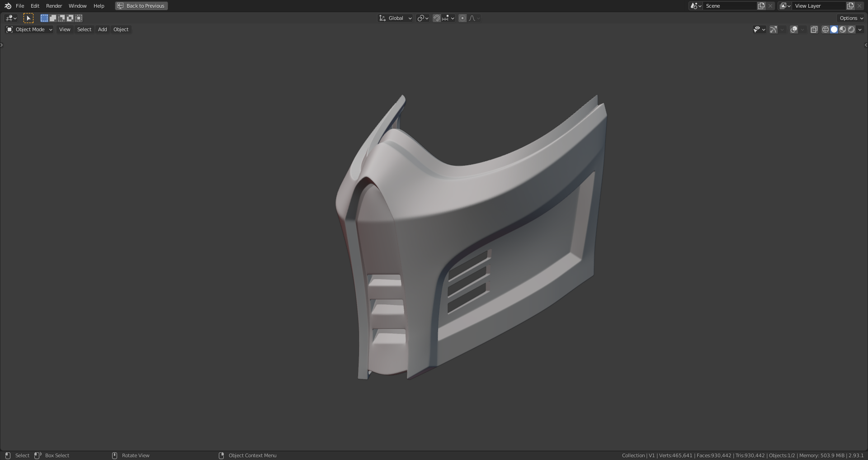The height and width of the screenshot is (460, 868).
Task: Toggle viewport overlays display
Action: 794,29
